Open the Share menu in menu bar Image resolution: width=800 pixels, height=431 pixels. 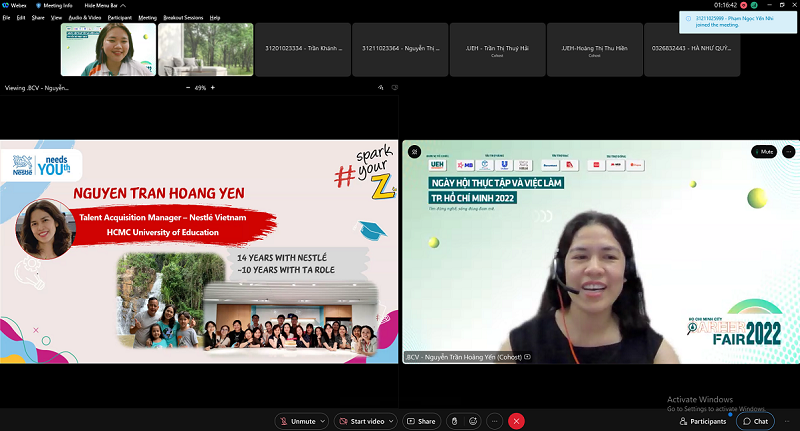tap(38, 18)
